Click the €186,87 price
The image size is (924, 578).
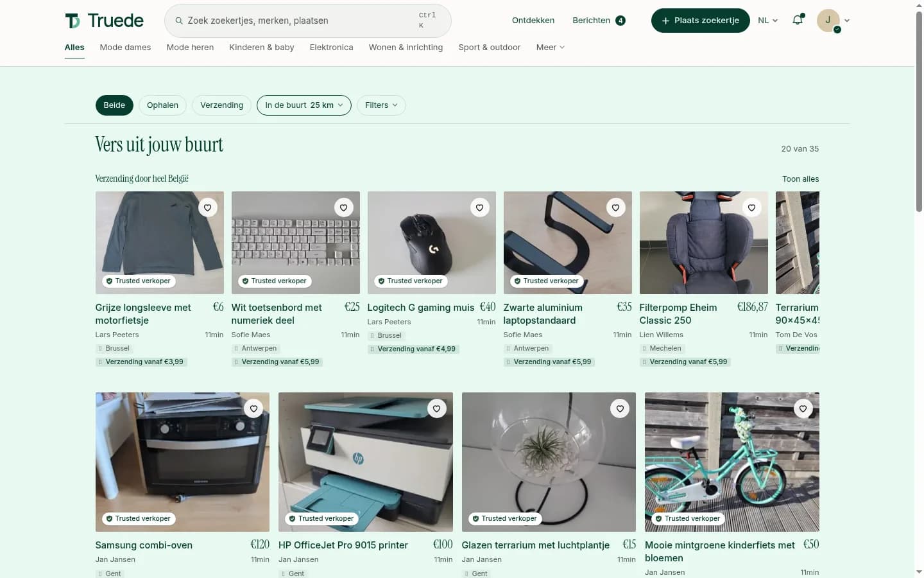click(x=753, y=307)
